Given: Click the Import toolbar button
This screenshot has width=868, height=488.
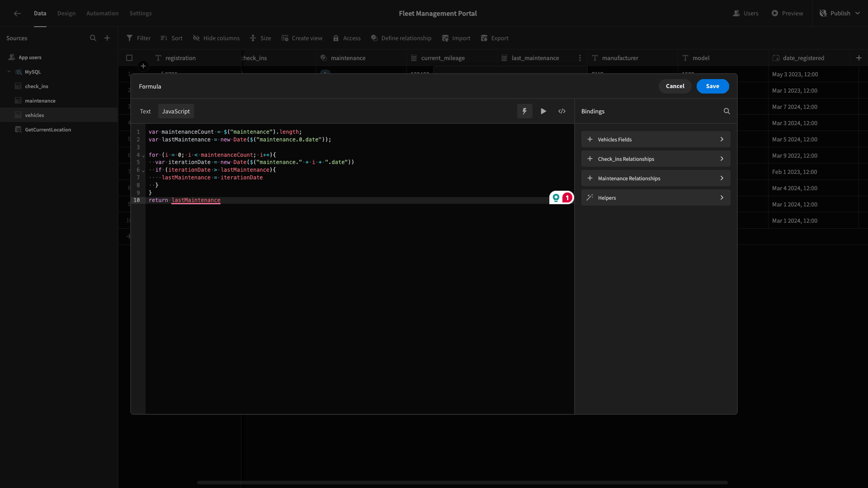Looking at the screenshot, I should [456, 38].
